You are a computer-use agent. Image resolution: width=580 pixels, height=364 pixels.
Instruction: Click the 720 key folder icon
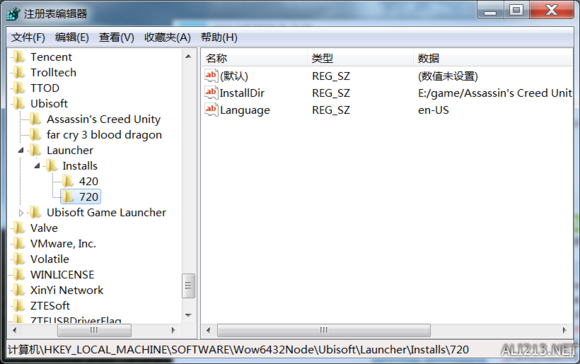(x=67, y=197)
